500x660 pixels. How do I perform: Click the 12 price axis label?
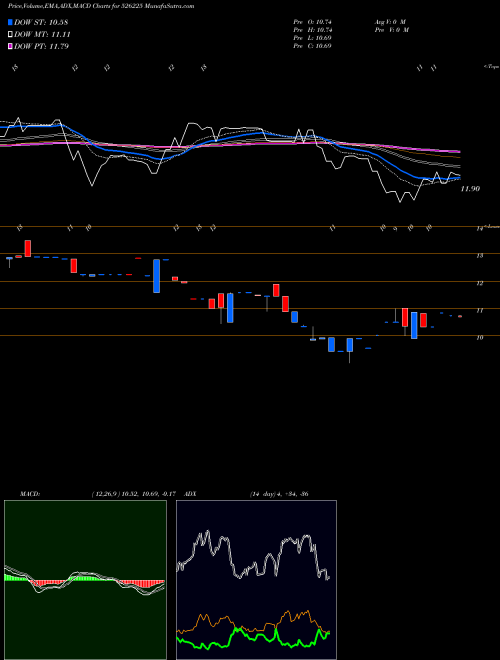point(479,283)
